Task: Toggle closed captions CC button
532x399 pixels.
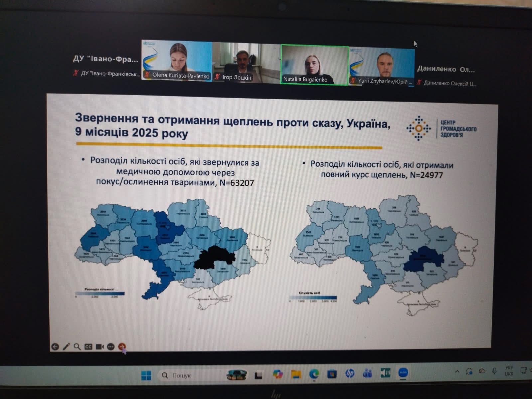Action: [x=88, y=347]
